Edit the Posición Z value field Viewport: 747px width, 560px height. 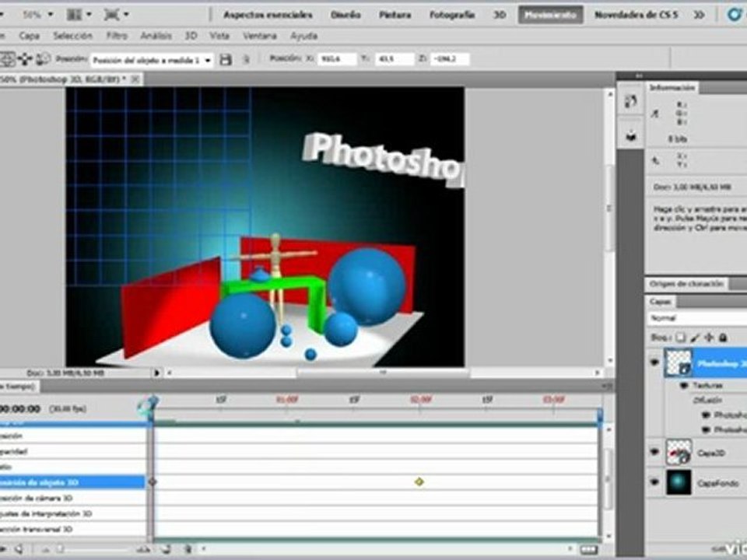pos(449,59)
